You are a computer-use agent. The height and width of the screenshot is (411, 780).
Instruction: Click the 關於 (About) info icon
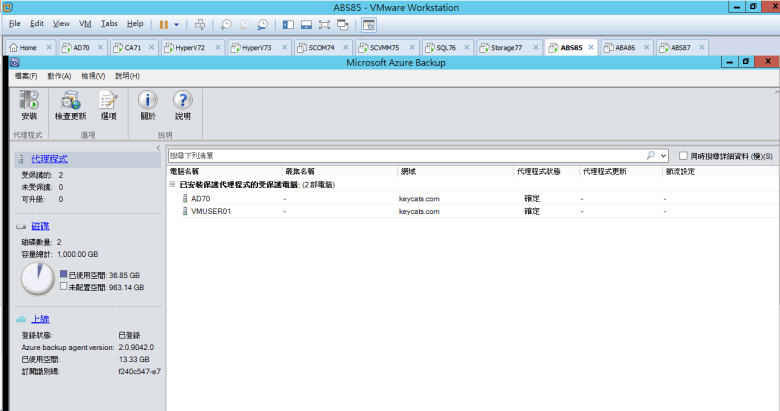tap(147, 100)
